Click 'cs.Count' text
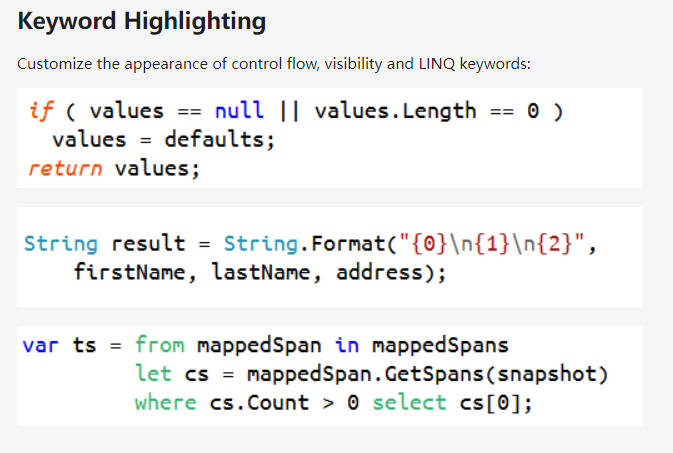 click(x=259, y=403)
